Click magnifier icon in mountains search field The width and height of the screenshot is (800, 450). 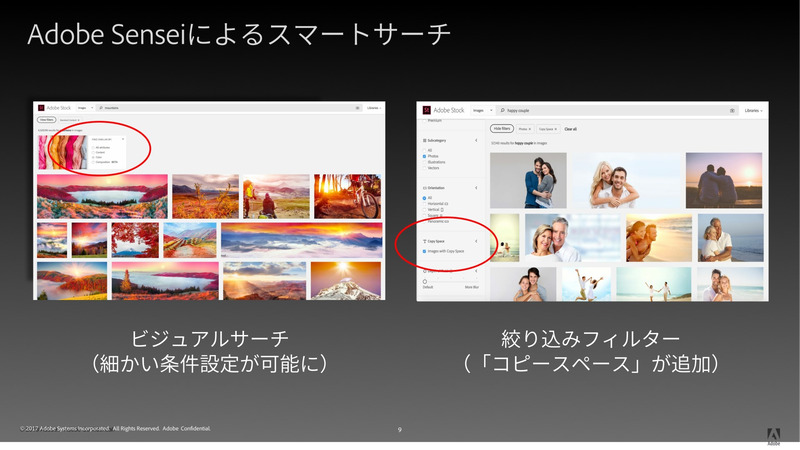pyautogui.click(x=101, y=108)
